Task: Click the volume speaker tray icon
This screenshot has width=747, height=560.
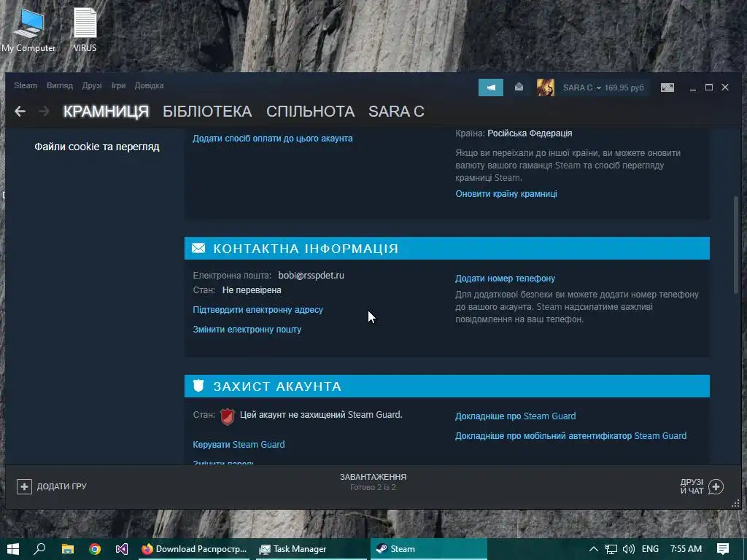Action: click(x=628, y=549)
